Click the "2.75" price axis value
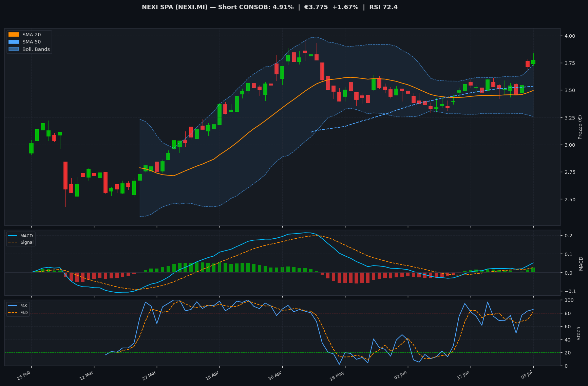Screen dimensions: 588x386 [569, 172]
